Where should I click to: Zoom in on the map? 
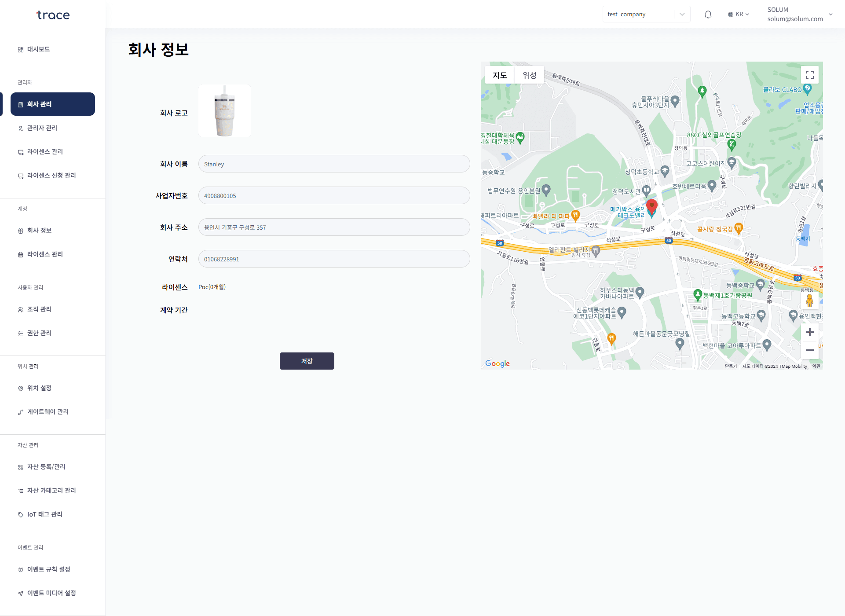click(809, 332)
